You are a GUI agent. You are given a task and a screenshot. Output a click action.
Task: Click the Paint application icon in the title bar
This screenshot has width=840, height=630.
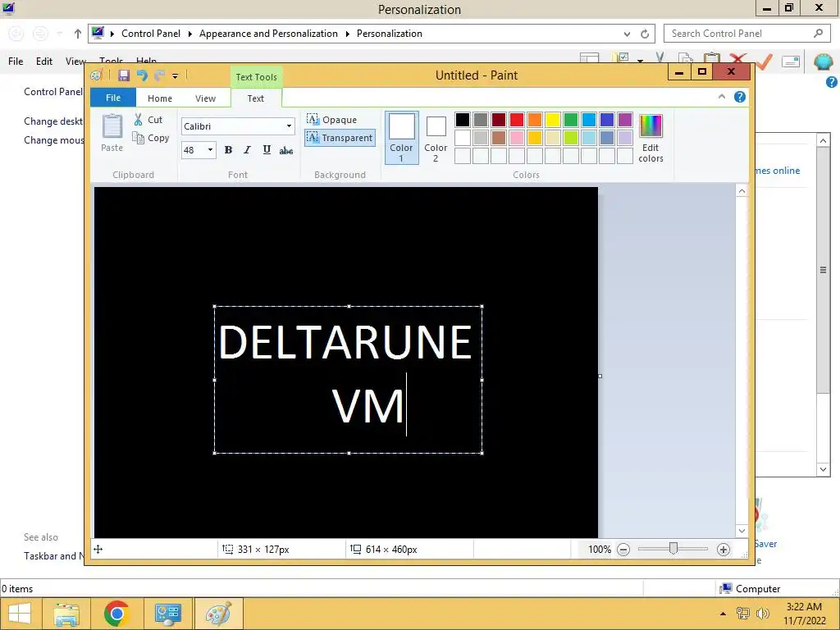pos(97,75)
